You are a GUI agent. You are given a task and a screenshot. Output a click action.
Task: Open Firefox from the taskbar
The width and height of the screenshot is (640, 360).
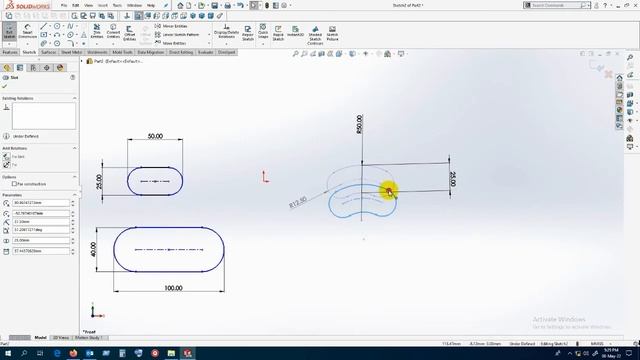pos(73,353)
